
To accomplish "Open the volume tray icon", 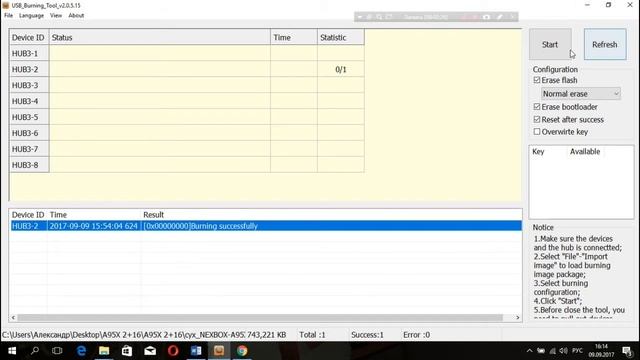I will point(564,351).
